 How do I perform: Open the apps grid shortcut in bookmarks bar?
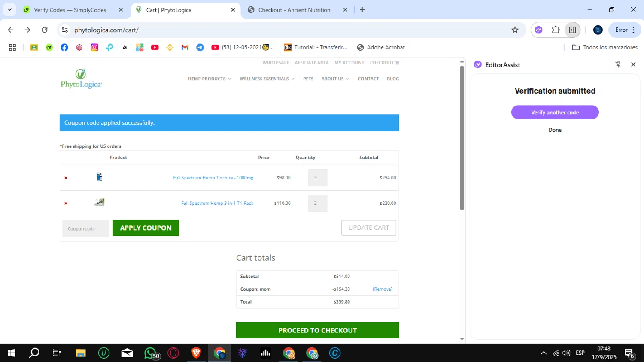click(x=12, y=48)
